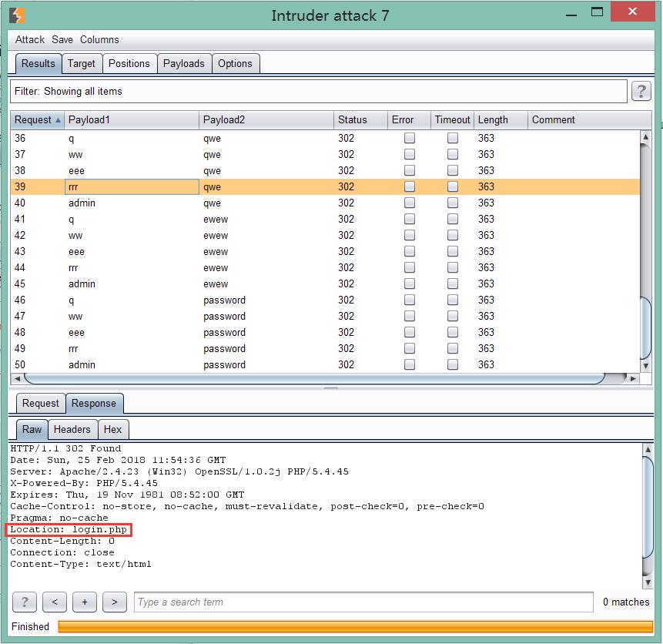Toggle Error checkbox for request 36

tap(410, 138)
